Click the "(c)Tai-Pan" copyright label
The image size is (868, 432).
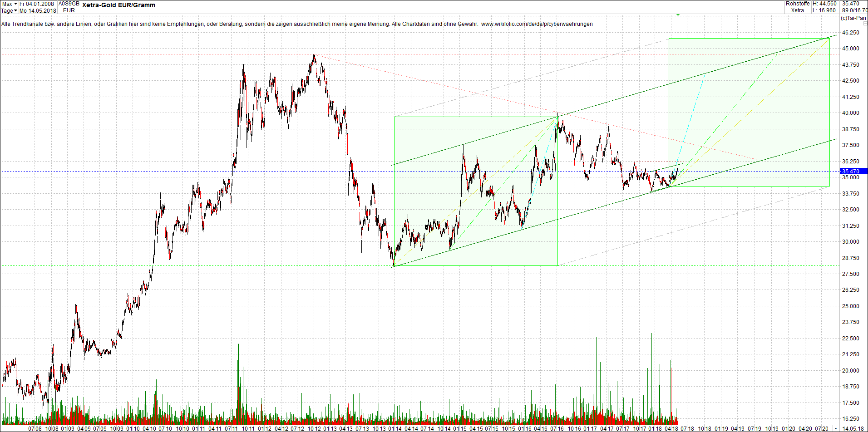[852, 18]
